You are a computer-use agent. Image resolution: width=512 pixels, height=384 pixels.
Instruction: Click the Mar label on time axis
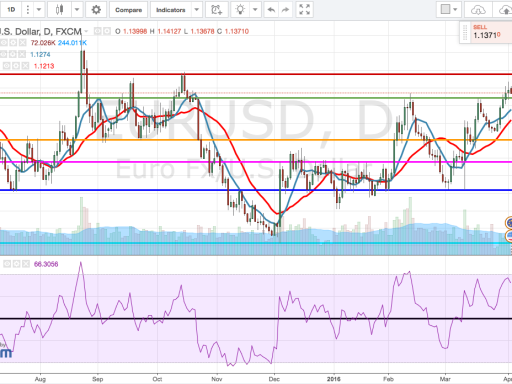click(x=445, y=379)
